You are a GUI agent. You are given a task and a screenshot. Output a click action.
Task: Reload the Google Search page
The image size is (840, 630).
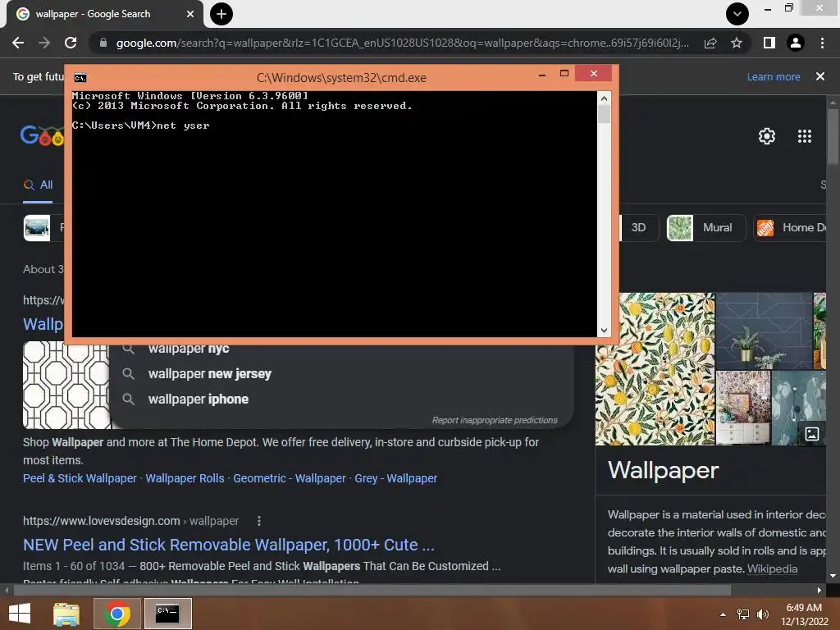[x=71, y=43]
